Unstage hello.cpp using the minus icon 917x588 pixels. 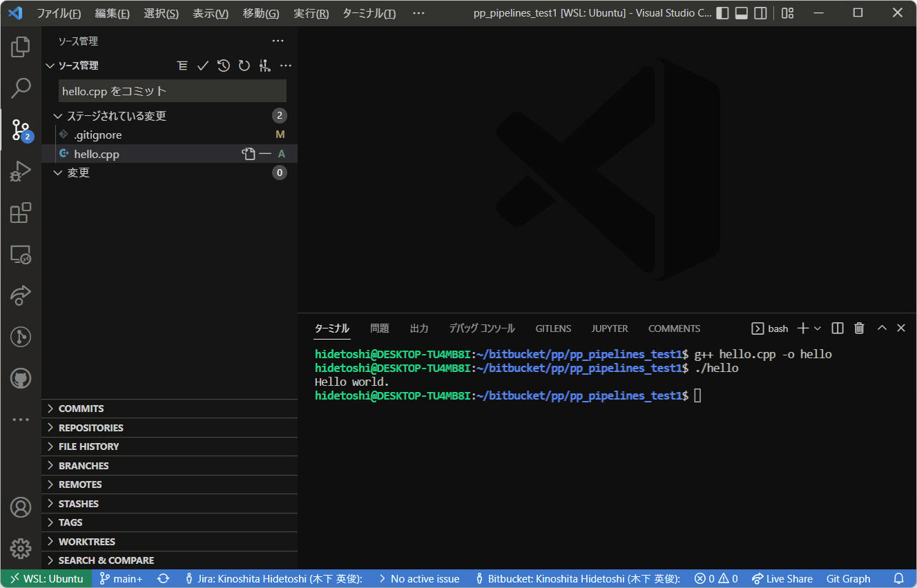click(x=265, y=154)
